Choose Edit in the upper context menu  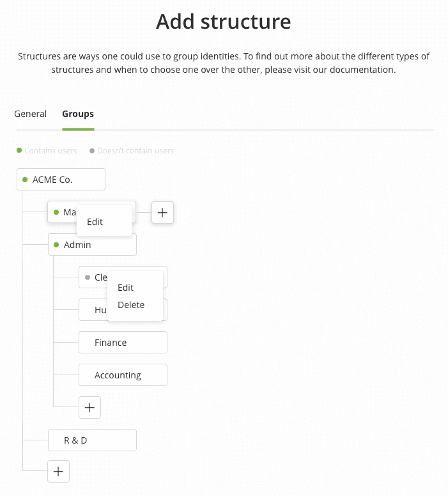pos(95,222)
